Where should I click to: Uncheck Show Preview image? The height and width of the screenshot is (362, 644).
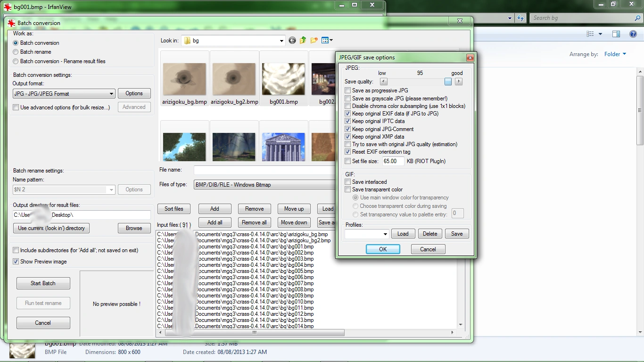[16, 262]
